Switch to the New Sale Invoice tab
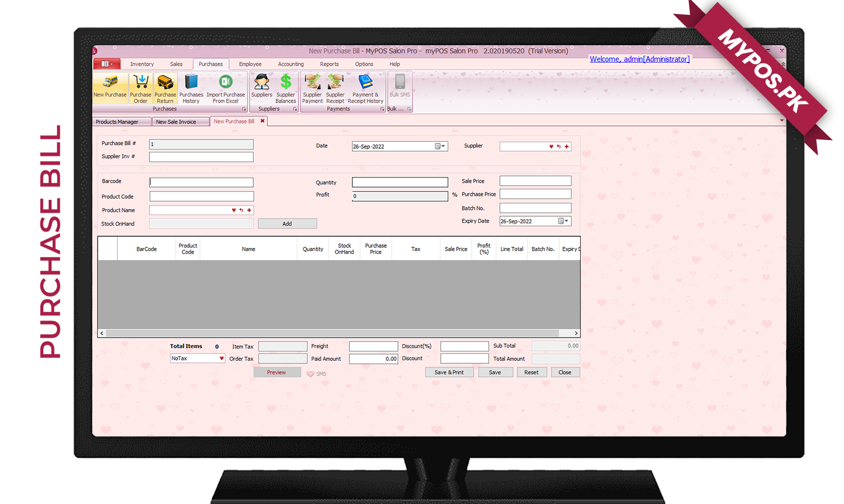This screenshot has width=844, height=504. pyautogui.click(x=181, y=122)
